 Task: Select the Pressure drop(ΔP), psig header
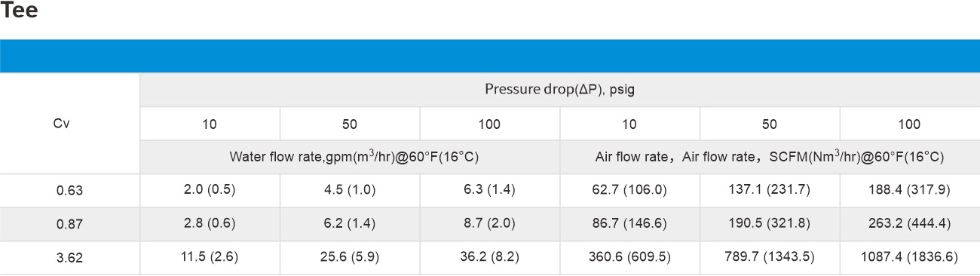[559, 90]
